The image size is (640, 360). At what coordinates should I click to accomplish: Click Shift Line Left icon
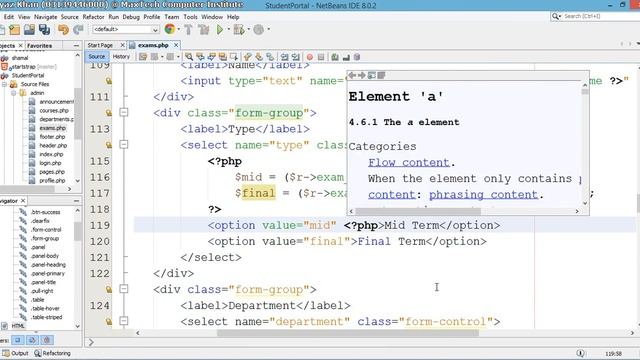click(x=284, y=57)
